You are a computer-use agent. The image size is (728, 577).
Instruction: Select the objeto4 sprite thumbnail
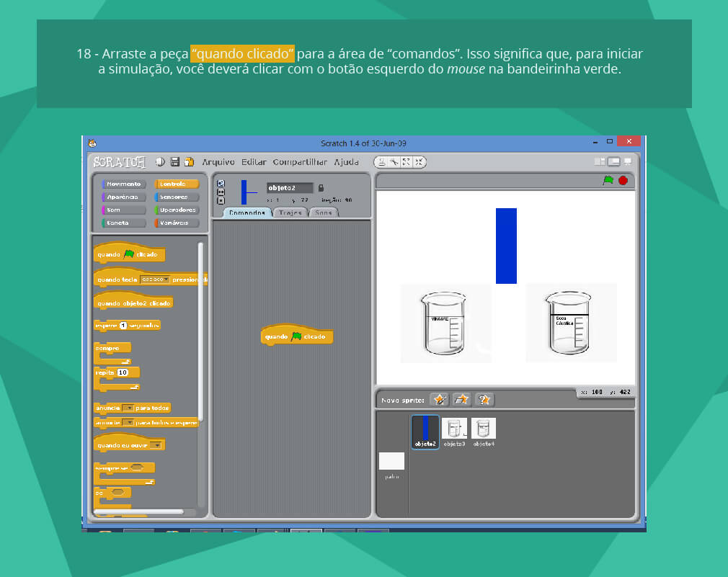click(x=484, y=431)
